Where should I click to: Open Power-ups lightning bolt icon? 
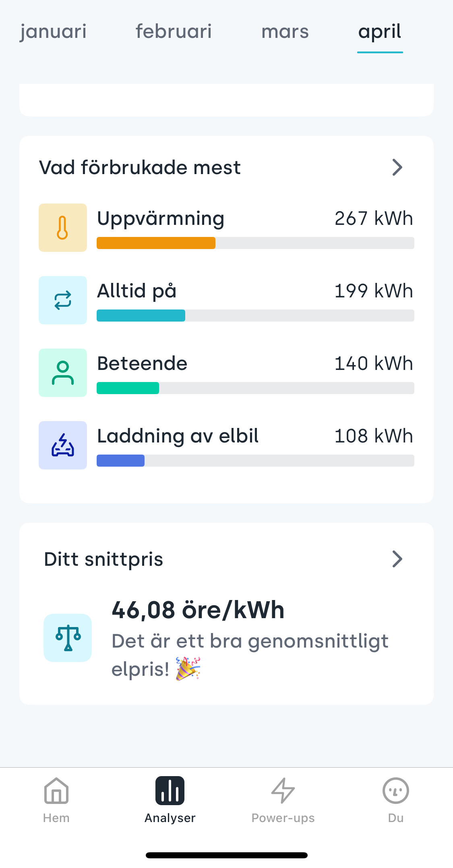click(x=283, y=791)
